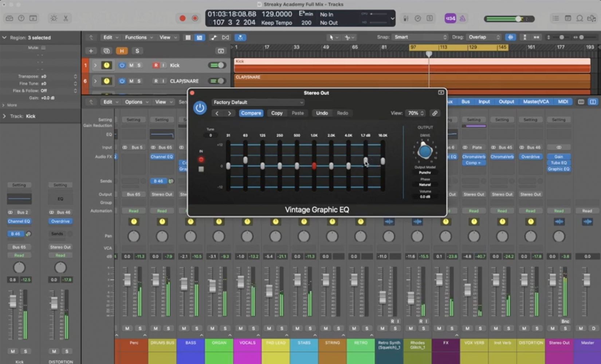The image size is (601, 364).
Task: Expand the Track: Kick inspector section
Action: (x=4, y=116)
